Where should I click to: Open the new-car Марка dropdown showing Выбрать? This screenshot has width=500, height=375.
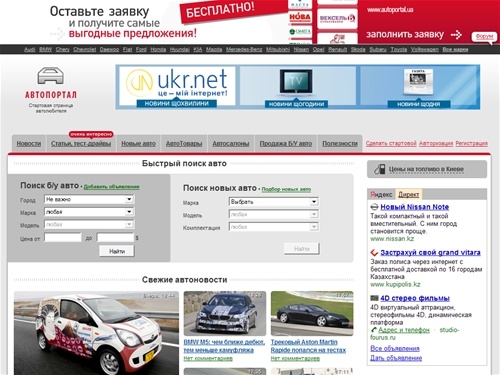click(274, 202)
